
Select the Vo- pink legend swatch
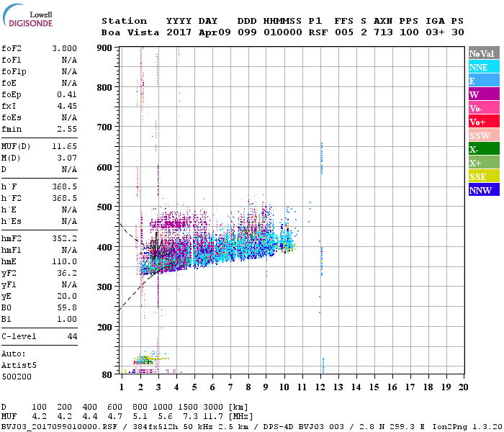pos(484,108)
